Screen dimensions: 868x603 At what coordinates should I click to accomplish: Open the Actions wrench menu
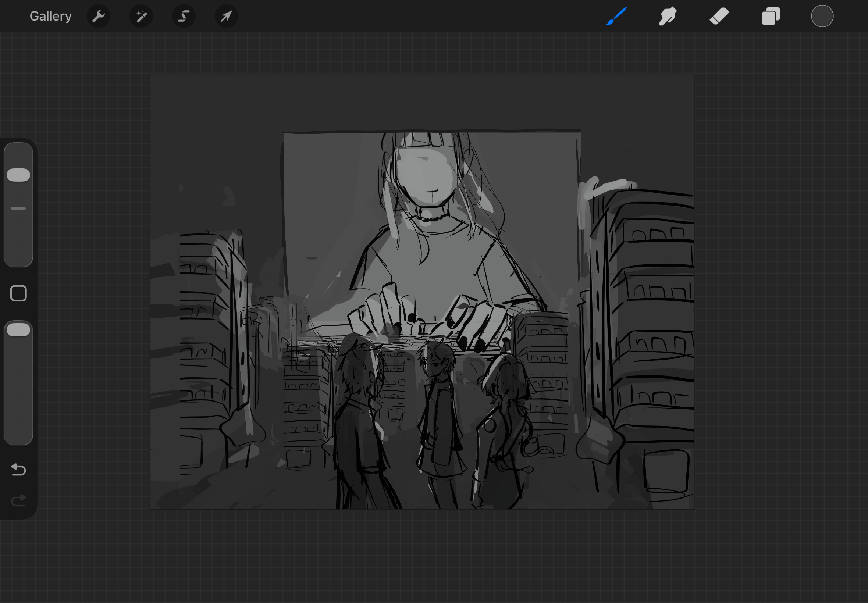tap(99, 16)
